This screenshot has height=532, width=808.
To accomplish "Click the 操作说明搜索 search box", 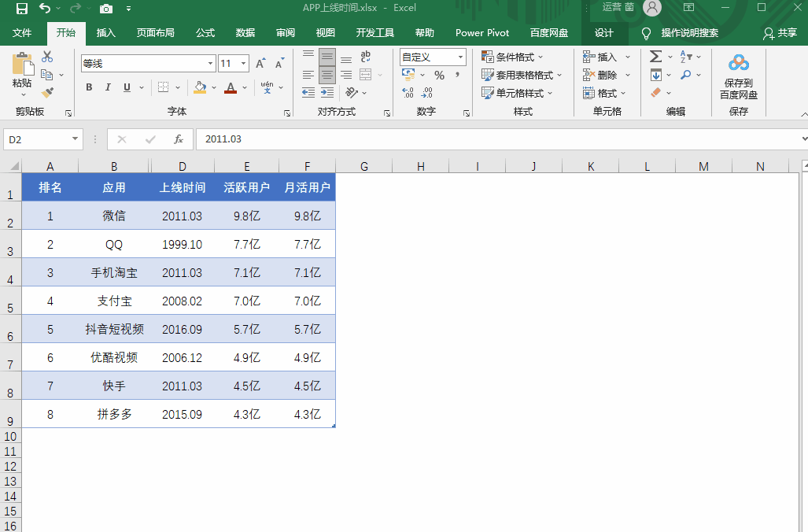I will pyautogui.click(x=689, y=33).
